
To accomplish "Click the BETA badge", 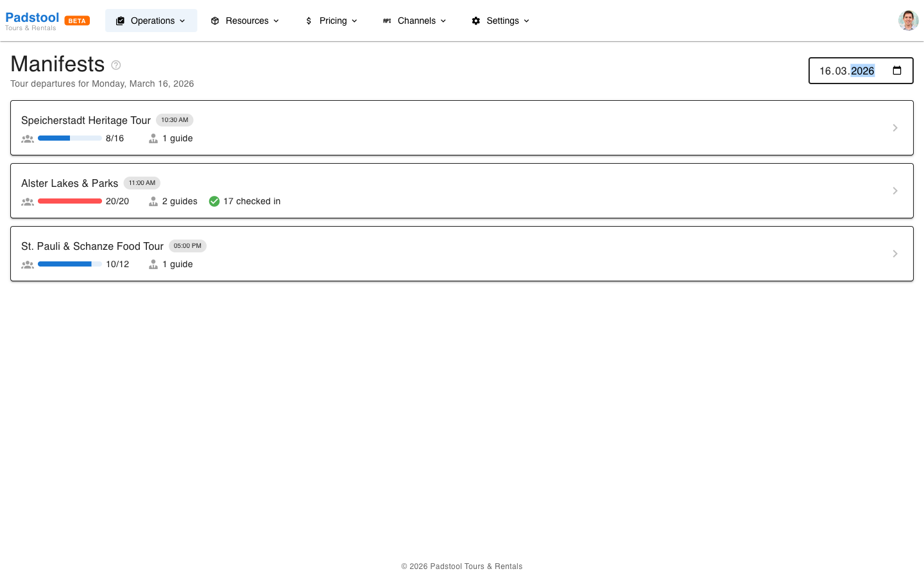I will pyautogui.click(x=77, y=21).
